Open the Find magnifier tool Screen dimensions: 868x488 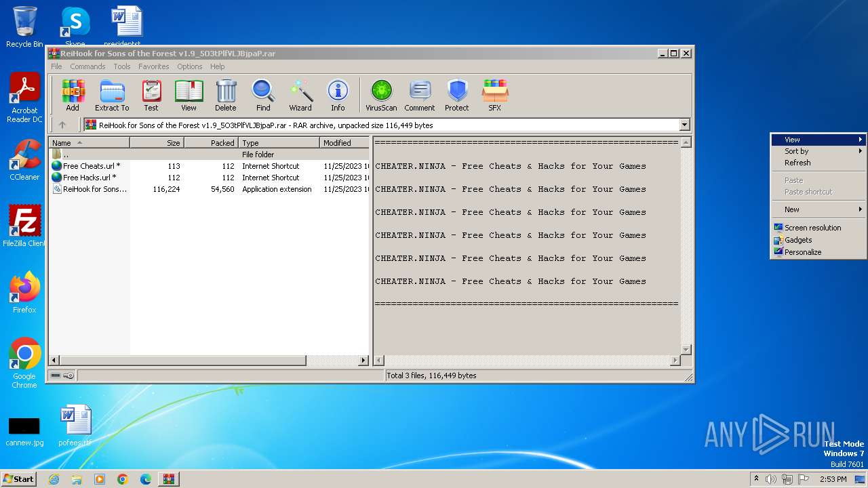263,95
